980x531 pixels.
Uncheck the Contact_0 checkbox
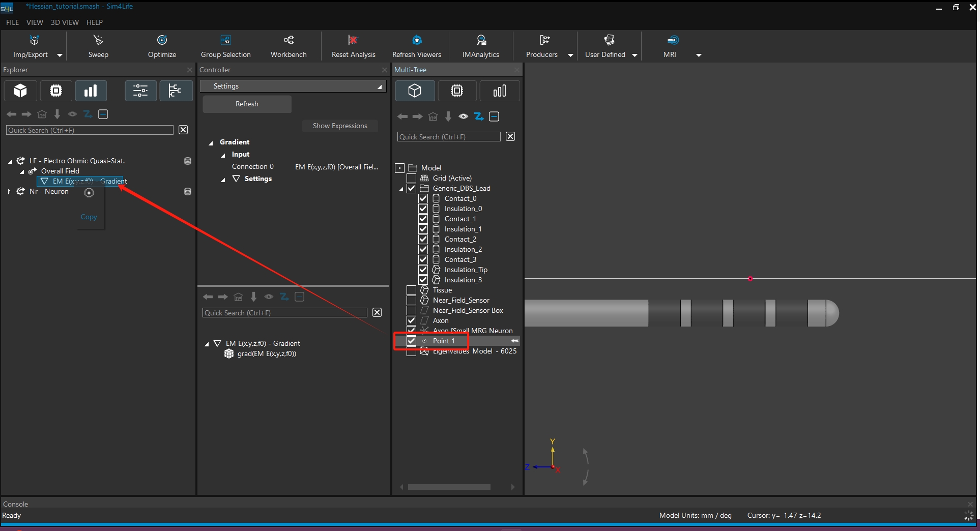click(x=423, y=198)
